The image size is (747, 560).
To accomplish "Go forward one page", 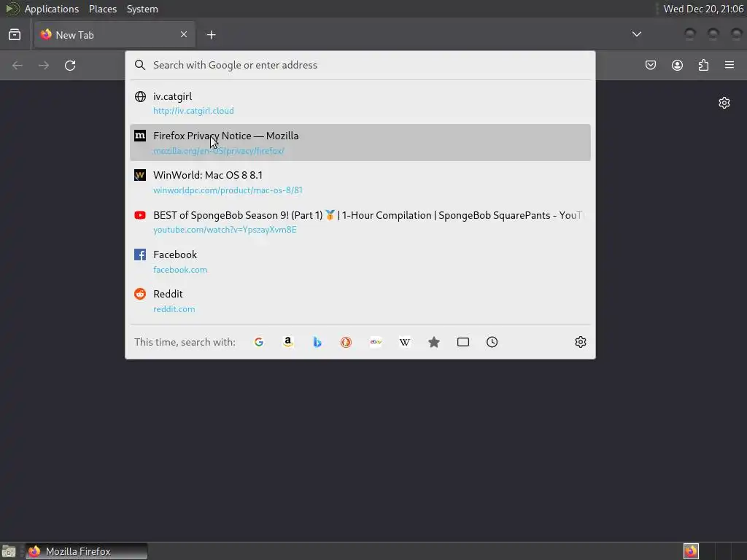I will coord(44,65).
